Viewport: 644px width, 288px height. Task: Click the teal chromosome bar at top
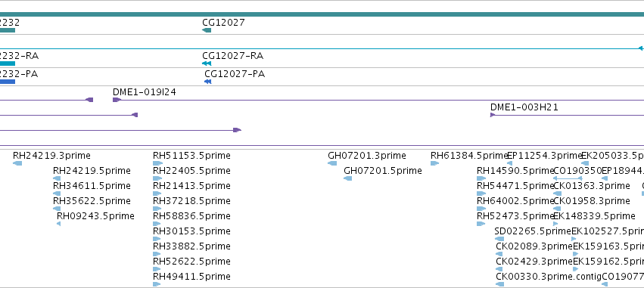[x=322, y=14]
